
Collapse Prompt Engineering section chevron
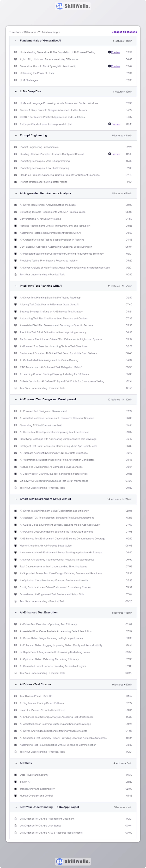click(16, 135)
